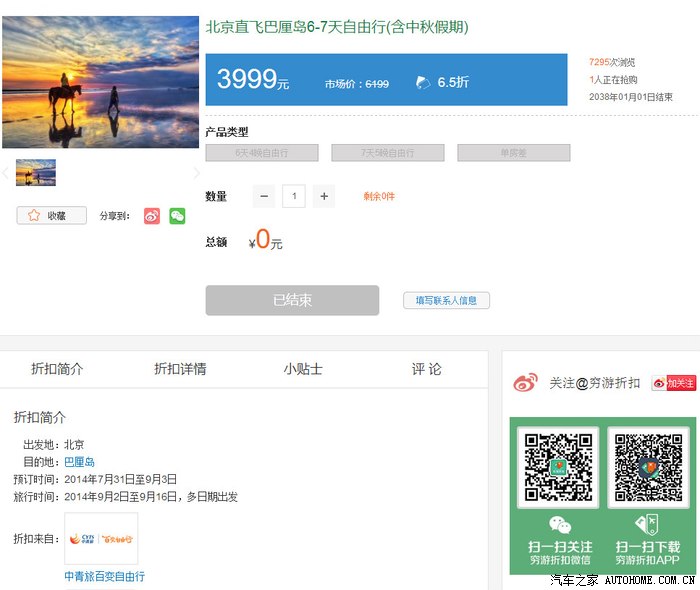
Task: Click the quantity input field
Action: pos(294,196)
